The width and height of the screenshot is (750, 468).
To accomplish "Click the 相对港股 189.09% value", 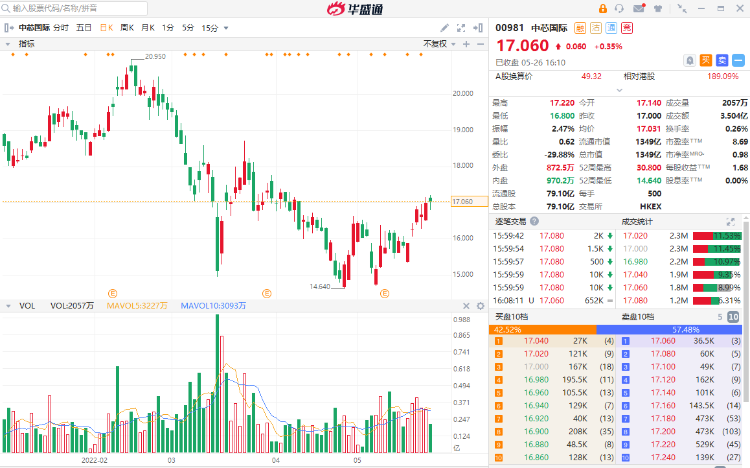I will pyautogui.click(x=723, y=76).
